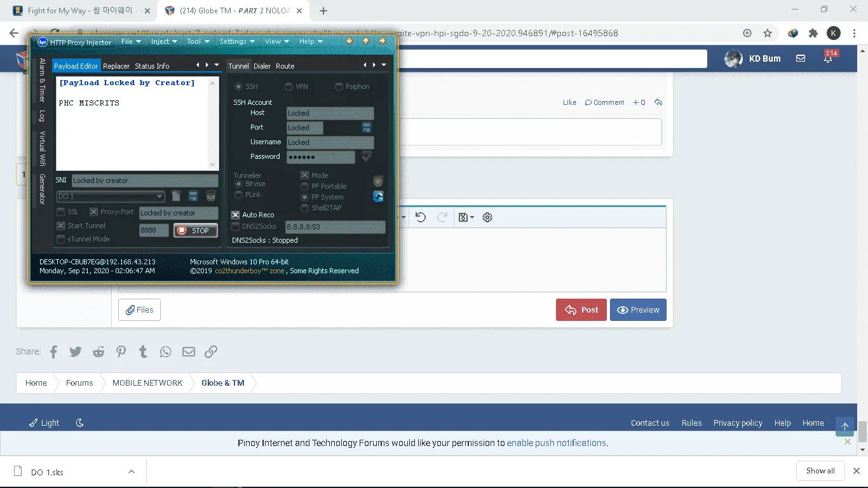Open the Help menu dropdown
Screen dimensions: 868x488
pos(310,41)
